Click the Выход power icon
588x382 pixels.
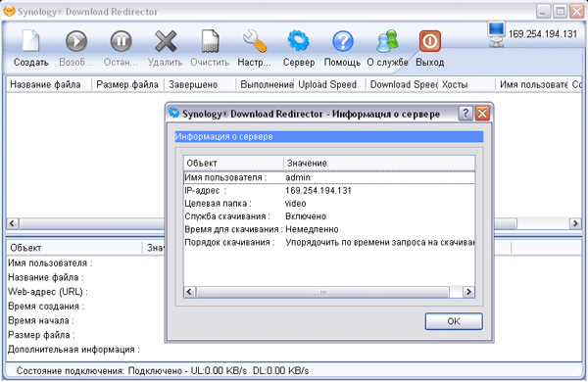tap(430, 40)
